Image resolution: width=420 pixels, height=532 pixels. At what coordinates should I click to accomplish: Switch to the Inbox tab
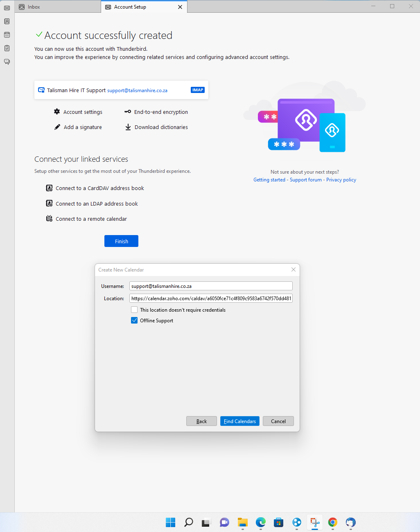coord(58,7)
